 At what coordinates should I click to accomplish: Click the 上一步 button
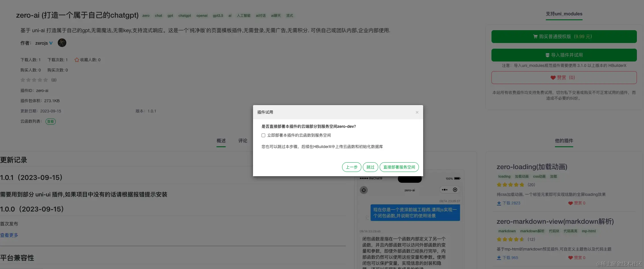[351, 167]
